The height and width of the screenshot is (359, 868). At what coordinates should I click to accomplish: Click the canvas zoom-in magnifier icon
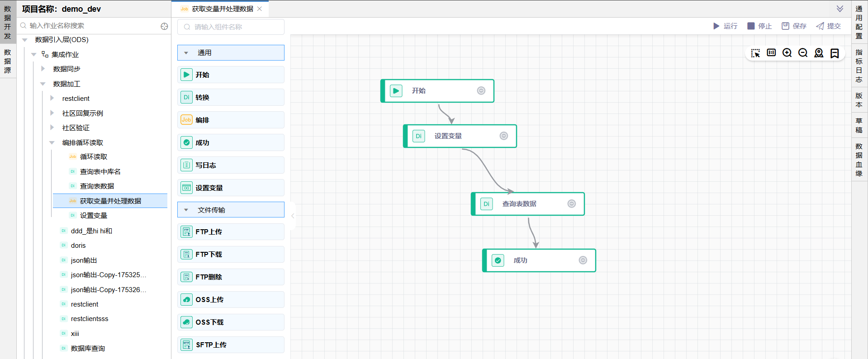pyautogui.click(x=787, y=53)
